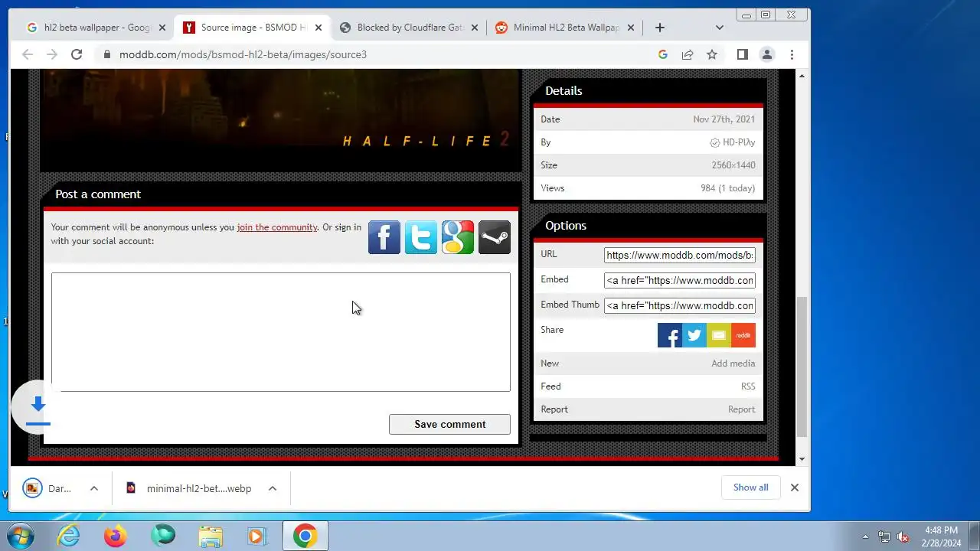This screenshot has height=551, width=980.
Task: Go back to previous page
Action: click(28, 54)
